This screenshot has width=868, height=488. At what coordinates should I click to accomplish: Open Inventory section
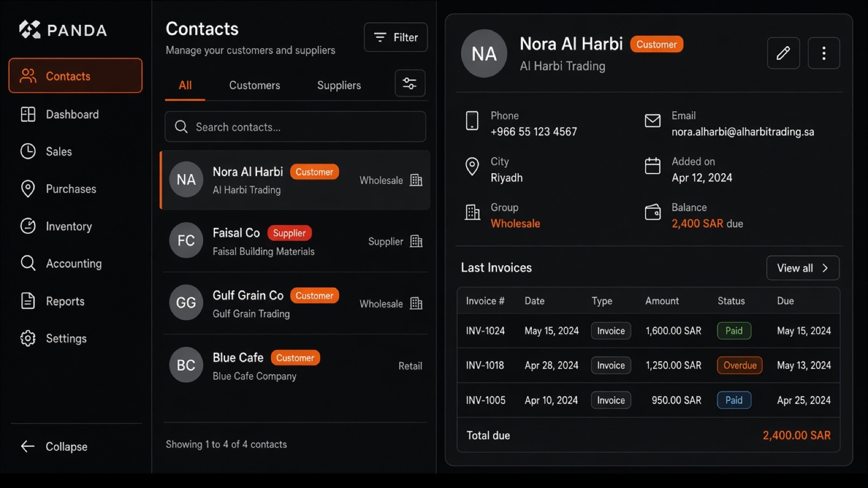click(x=75, y=226)
